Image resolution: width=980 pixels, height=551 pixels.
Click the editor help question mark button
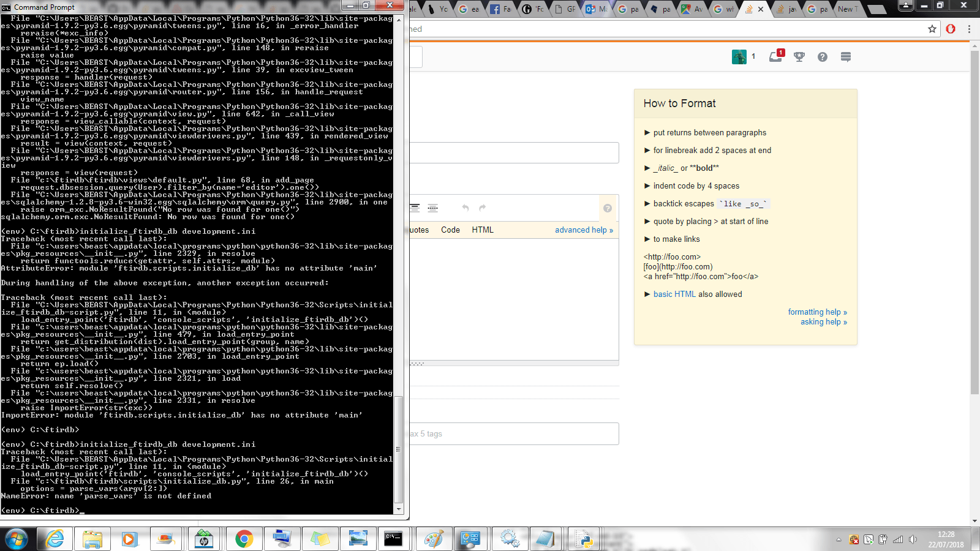tap(608, 208)
